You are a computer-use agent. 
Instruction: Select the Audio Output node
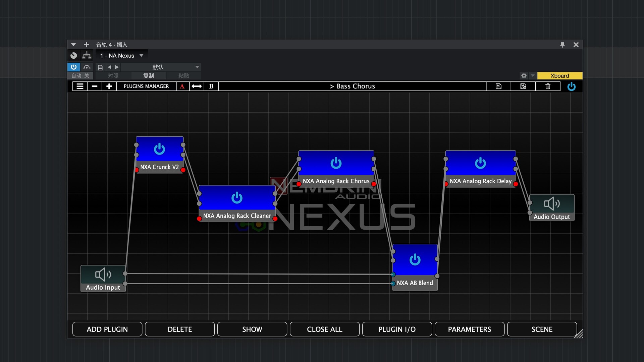coord(552,207)
